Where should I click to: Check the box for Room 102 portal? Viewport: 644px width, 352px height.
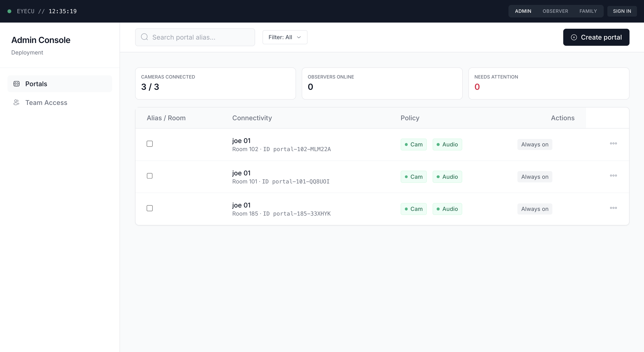click(x=150, y=144)
